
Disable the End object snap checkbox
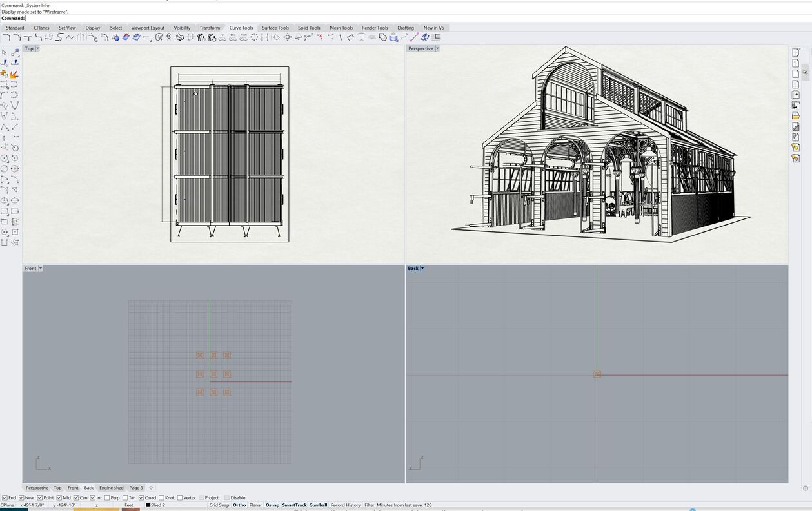(5, 497)
